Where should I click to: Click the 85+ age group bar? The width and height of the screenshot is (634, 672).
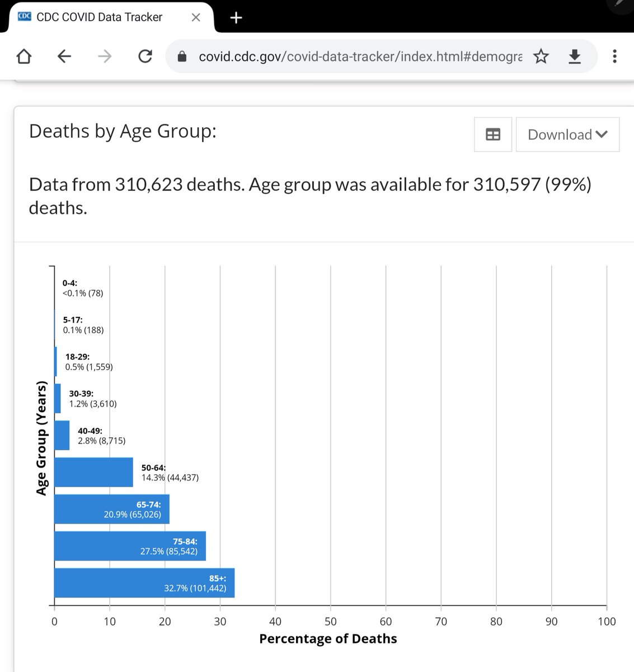click(144, 583)
